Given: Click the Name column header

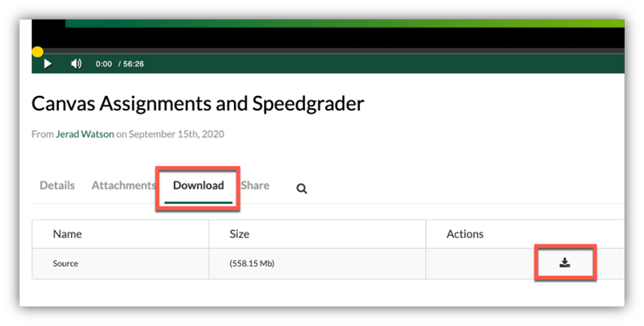Looking at the screenshot, I should click(67, 234).
